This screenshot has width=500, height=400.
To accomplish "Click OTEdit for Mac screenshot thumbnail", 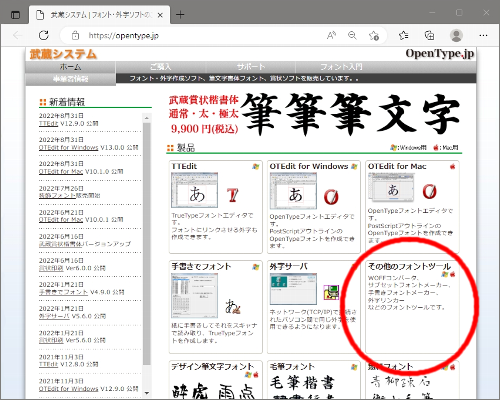I will click(391, 187).
